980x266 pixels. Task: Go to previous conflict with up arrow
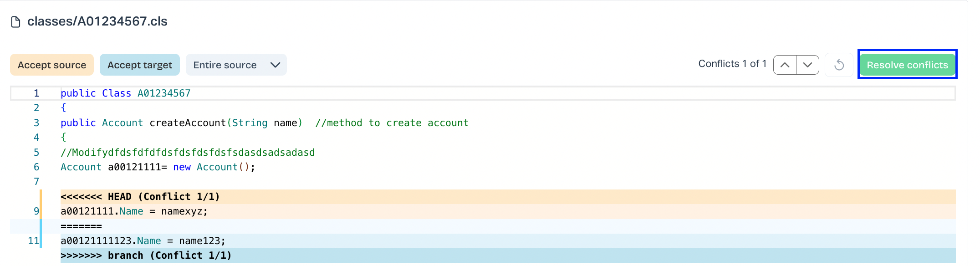[x=785, y=65]
